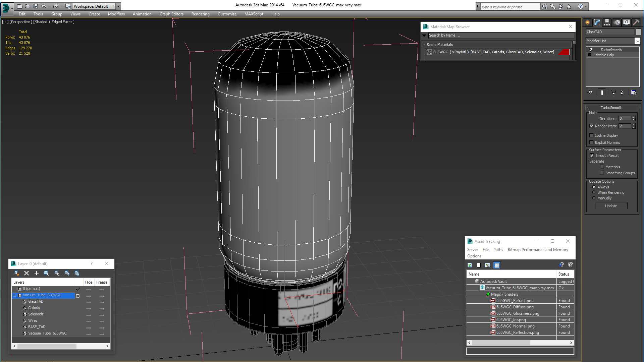Image resolution: width=644 pixels, height=362 pixels.
Task: Expand the Editable Poly stack entry
Action: 590,55
